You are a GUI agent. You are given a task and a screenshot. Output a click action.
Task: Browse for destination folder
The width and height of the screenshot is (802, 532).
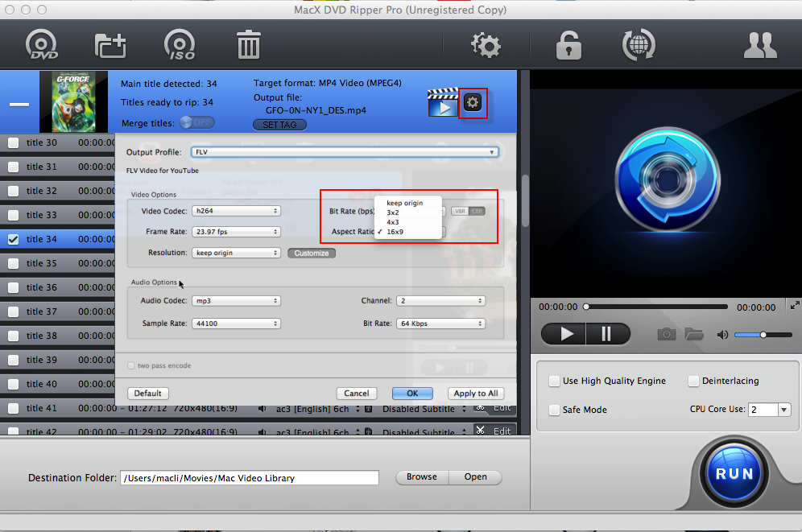[x=422, y=476]
